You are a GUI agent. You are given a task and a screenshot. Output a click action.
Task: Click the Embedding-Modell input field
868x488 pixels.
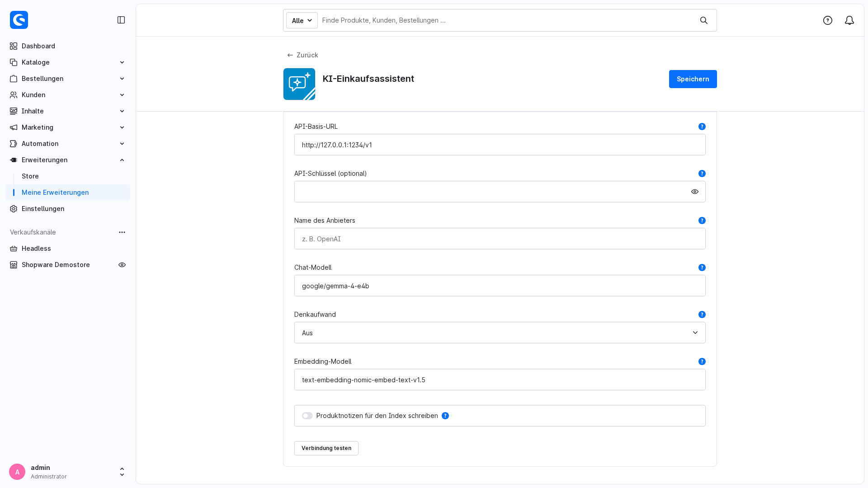(500, 380)
